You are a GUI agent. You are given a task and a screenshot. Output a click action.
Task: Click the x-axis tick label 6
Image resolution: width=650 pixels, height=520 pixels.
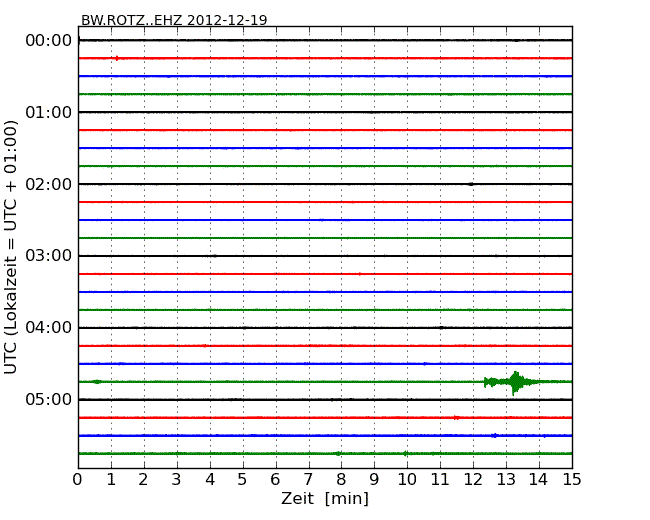(275, 480)
